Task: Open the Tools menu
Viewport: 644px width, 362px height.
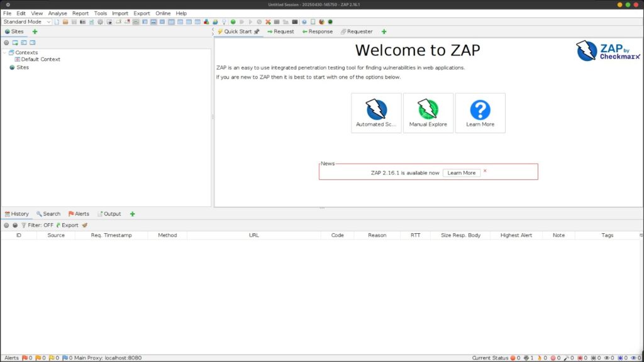Action: [100, 13]
